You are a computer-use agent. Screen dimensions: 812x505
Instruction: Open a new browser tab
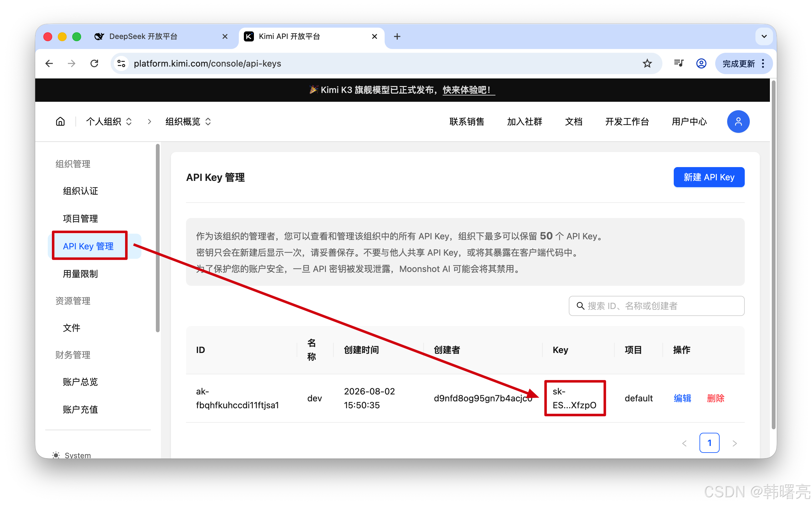coord(397,36)
